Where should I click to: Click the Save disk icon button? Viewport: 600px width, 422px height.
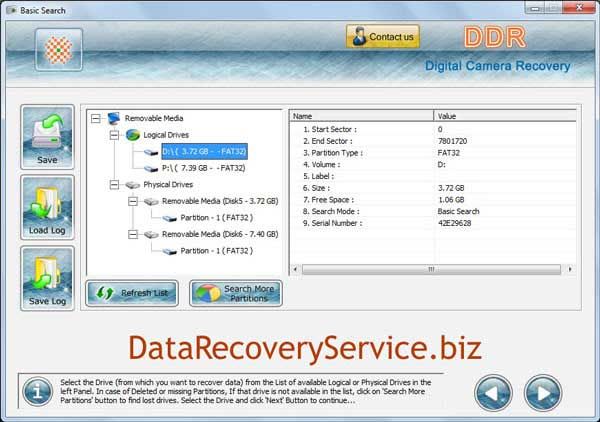[47, 137]
